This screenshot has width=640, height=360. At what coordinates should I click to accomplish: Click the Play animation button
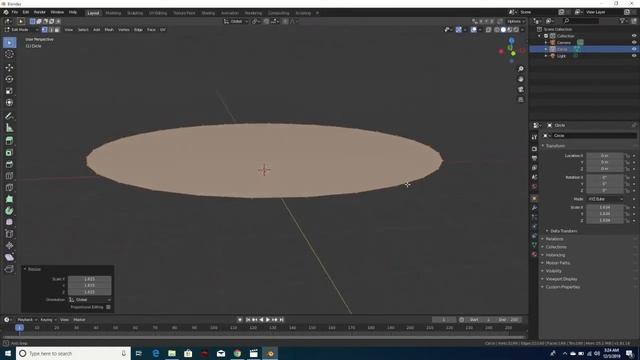268,320
